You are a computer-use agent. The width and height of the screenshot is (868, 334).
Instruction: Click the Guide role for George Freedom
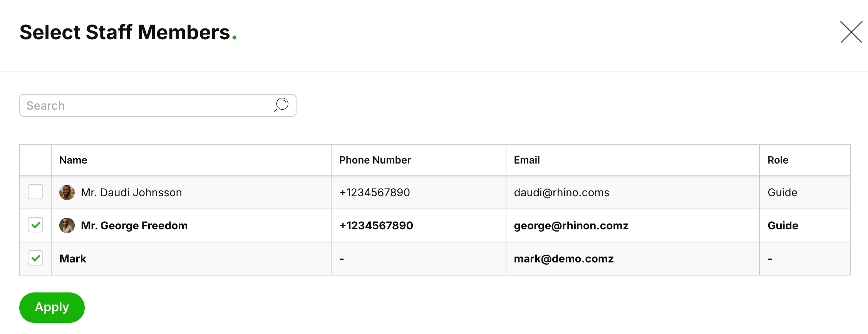pos(783,225)
